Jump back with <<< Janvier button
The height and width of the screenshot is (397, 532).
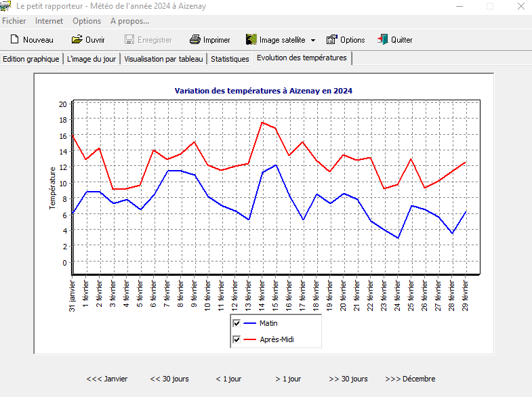[x=106, y=379]
